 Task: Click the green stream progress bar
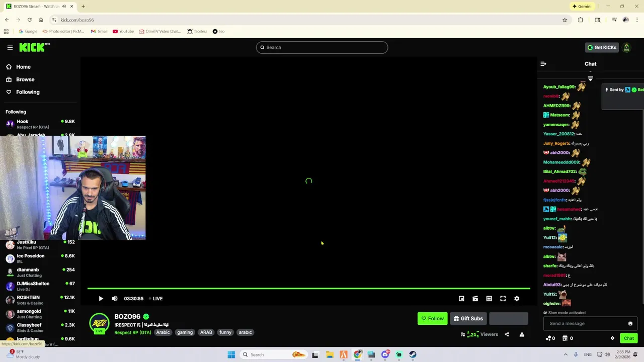pyautogui.click(x=308, y=289)
